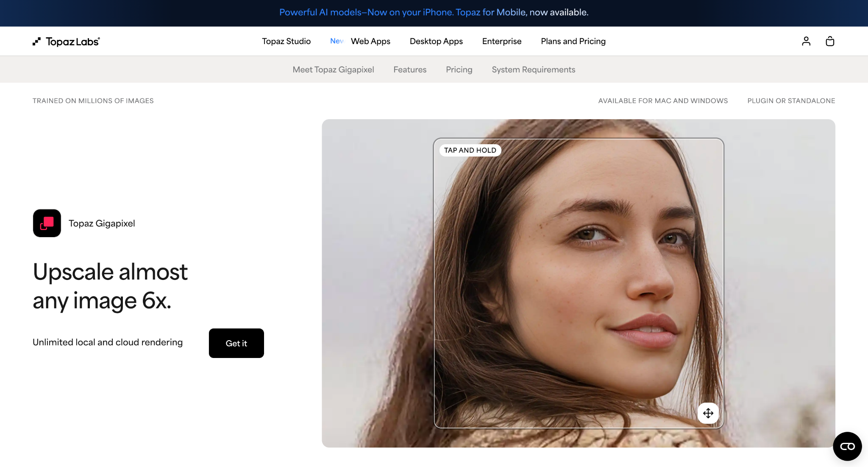
Task: Click the Topaz Labs logo
Action: [x=66, y=41]
